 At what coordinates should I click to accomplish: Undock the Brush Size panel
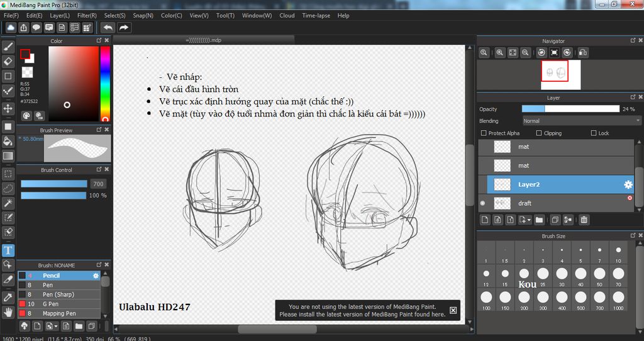(x=633, y=235)
